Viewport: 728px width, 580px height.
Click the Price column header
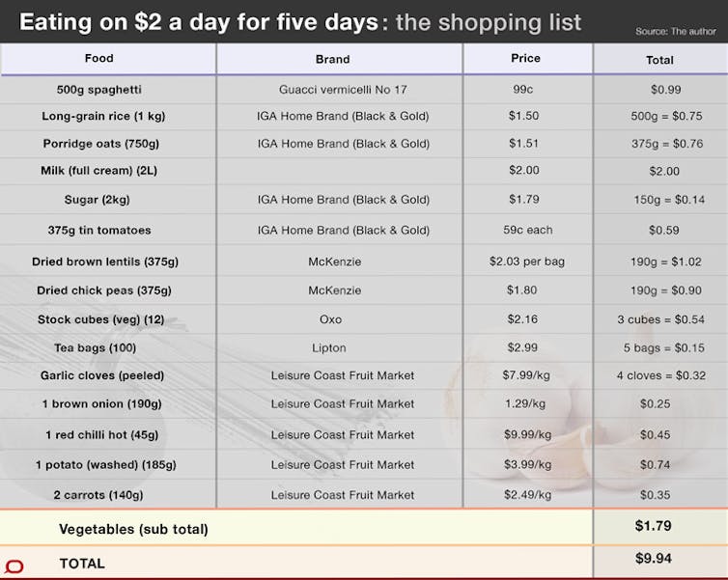[x=525, y=59]
